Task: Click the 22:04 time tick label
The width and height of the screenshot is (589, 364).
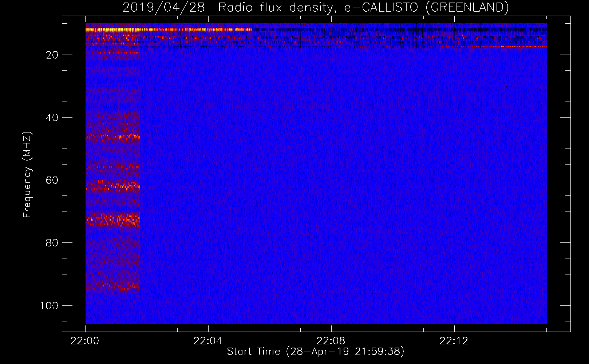Action: 208,341
